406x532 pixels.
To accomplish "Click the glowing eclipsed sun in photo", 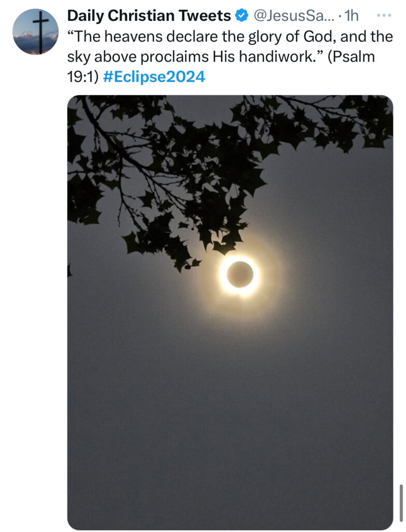I will click(x=240, y=275).
